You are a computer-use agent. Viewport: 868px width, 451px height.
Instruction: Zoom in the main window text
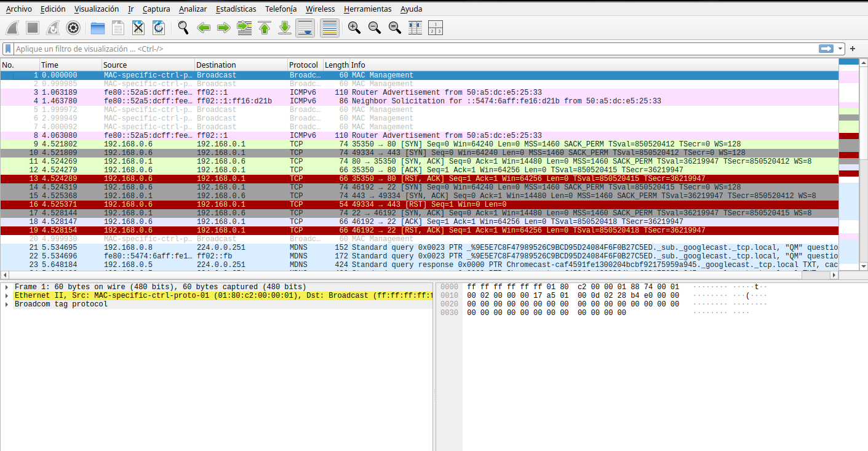[x=354, y=28]
